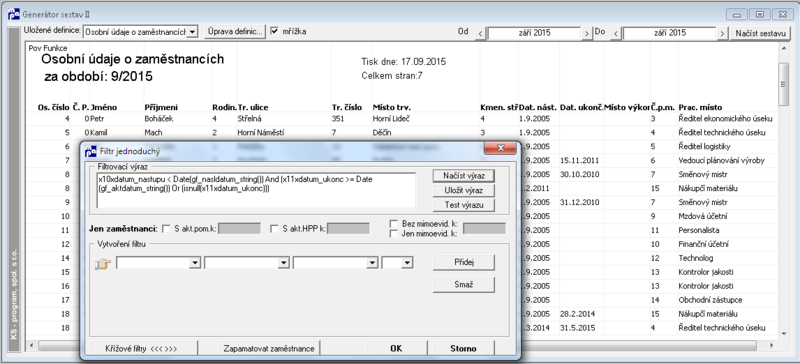Click the Test výrazu button
The image size is (800, 364).
[463, 205]
